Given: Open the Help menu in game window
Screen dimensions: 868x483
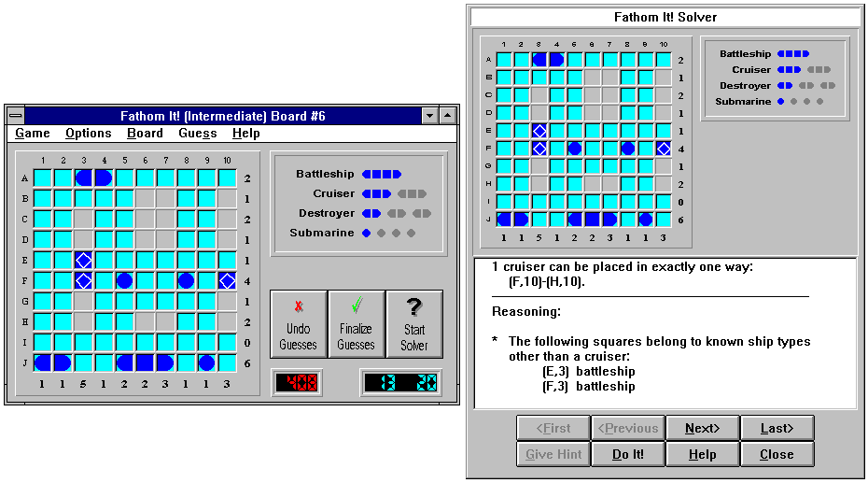Looking at the screenshot, I should click(245, 133).
